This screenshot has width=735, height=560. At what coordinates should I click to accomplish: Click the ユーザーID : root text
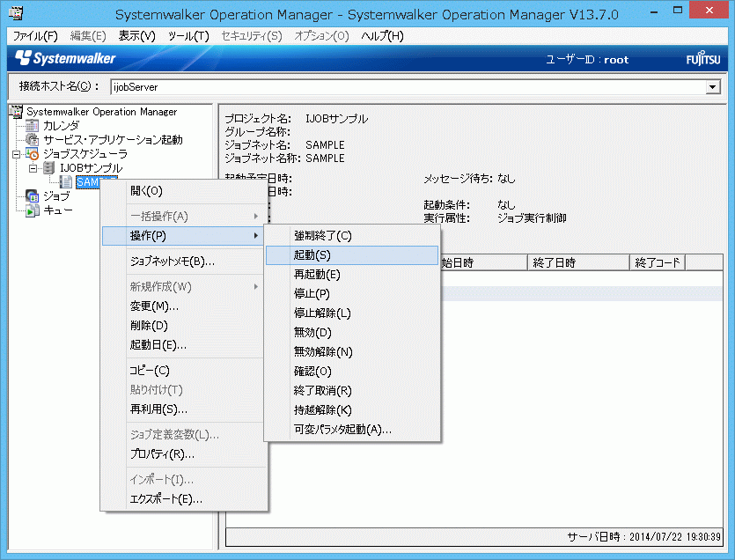point(587,60)
